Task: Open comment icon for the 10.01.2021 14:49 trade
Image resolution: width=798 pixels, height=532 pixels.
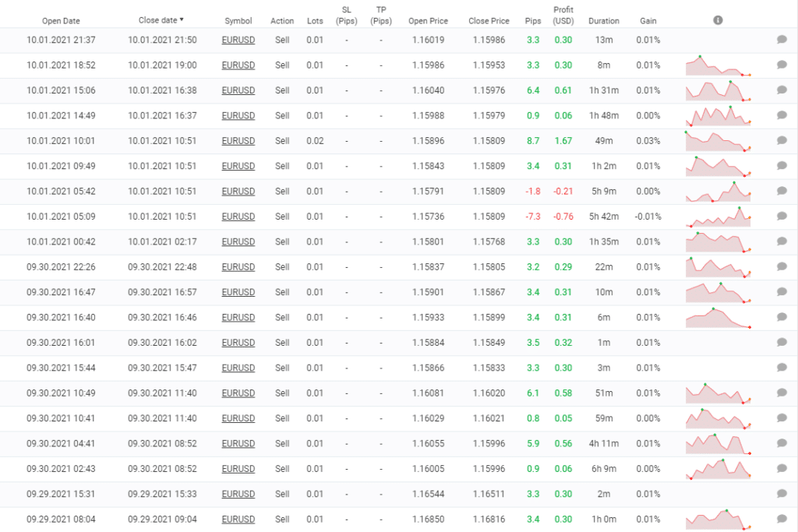Action: coord(782,115)
